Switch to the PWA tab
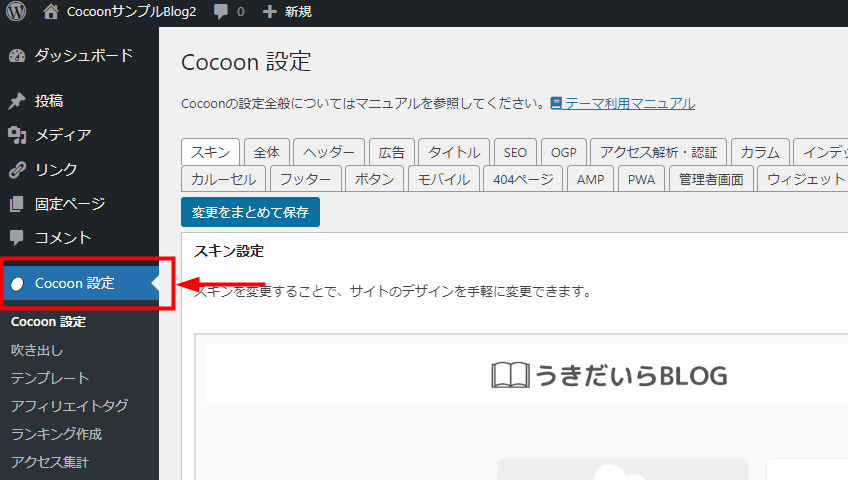This screenshot has width=848, height=480. coord(641,179)
